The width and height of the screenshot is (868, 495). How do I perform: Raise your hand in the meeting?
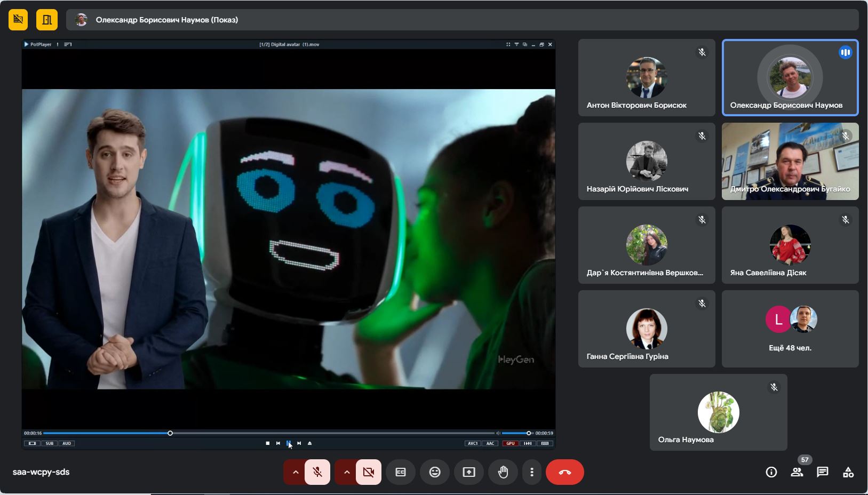pos(503,472)
